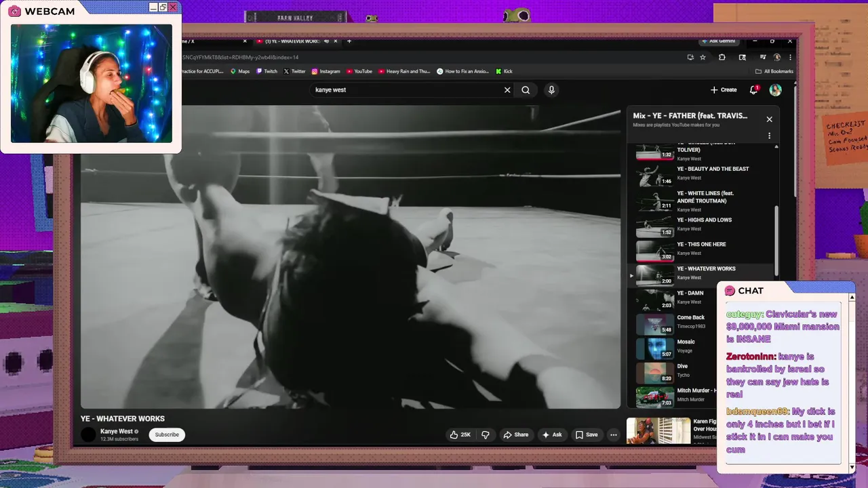
Task: Click the video player to pause
Action: tap(351, 257)
